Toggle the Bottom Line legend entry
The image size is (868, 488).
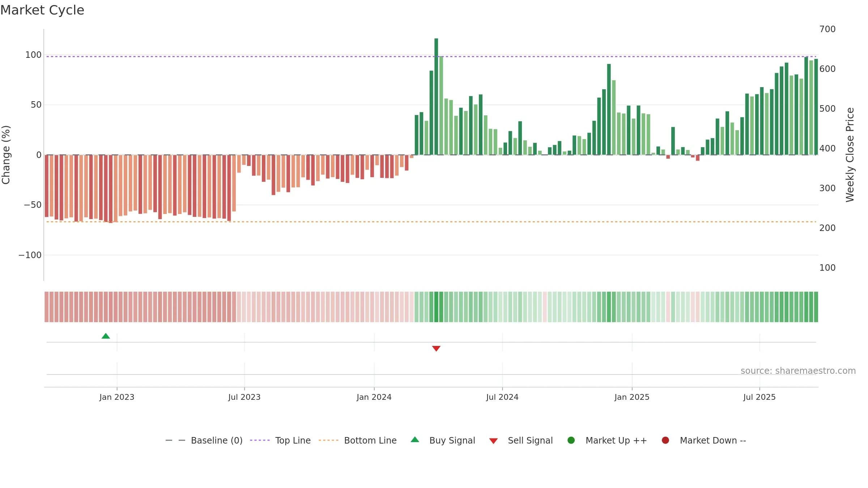tap(358, 441)
